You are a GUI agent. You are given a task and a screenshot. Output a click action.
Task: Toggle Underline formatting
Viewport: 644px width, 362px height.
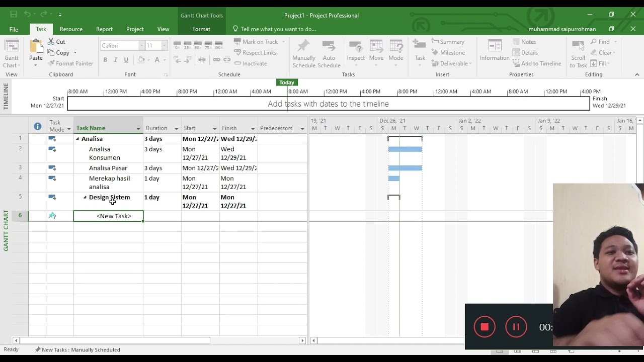click(126, 60)
